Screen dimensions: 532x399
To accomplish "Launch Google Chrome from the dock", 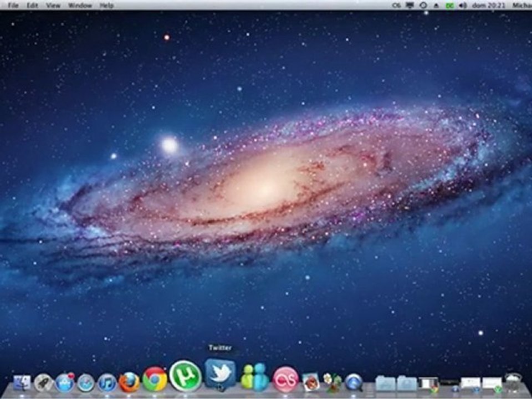I will tap(155, 379).
